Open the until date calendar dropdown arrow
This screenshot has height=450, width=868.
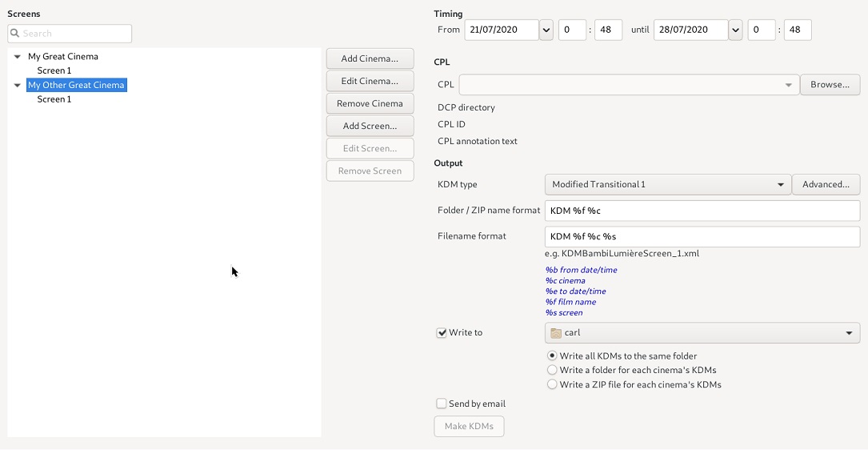pos(736,30)
